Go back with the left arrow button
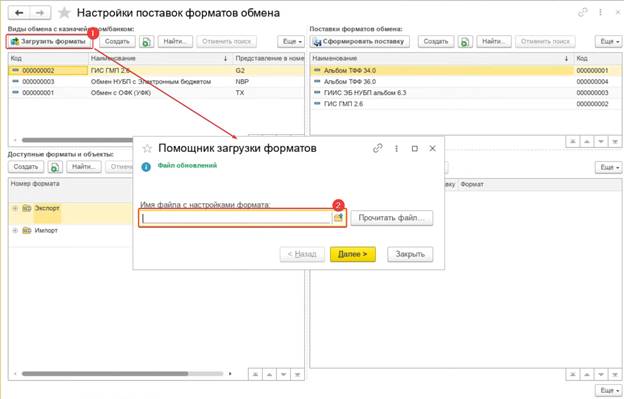624x399 pixels. pyautogui.click(x=19, y=13)
